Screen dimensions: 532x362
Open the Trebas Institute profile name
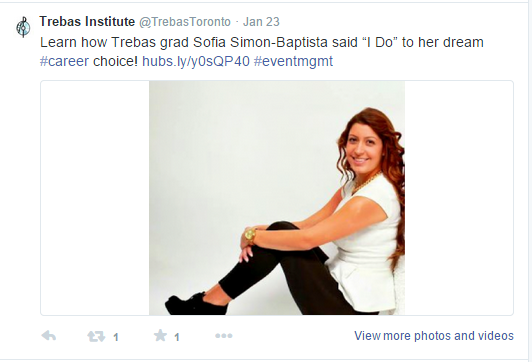pyautogui.click(x=87, y=22)
